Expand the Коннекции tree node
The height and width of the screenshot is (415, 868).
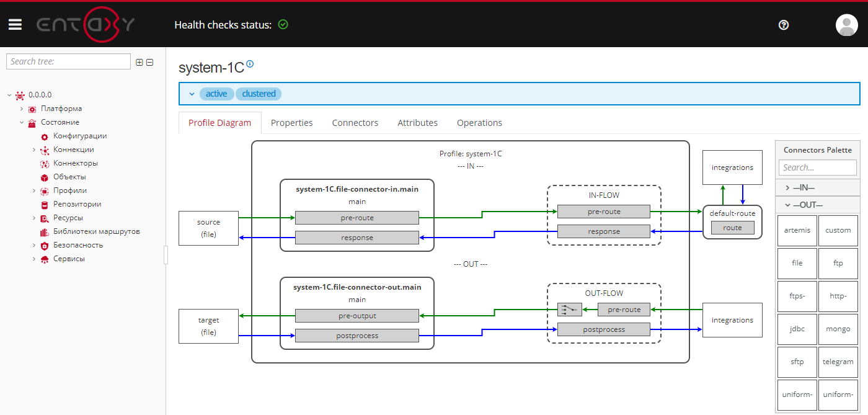(x=34, y=149)
